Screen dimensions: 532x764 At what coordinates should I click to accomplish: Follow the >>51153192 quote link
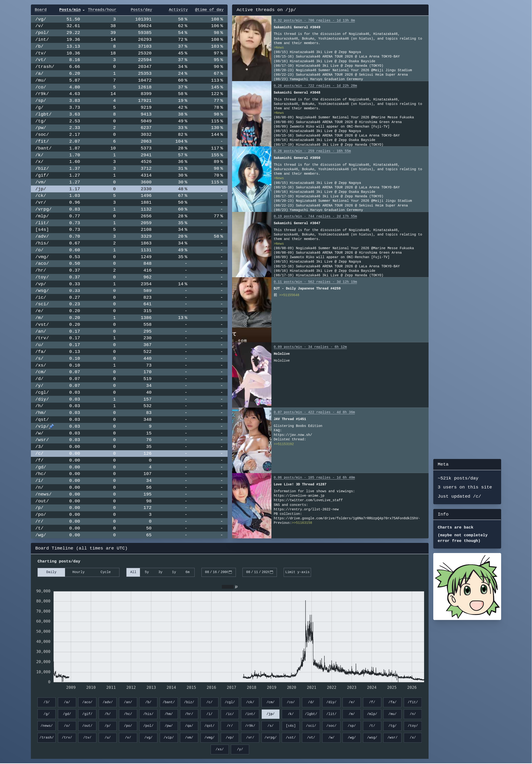tap(284, 444)
